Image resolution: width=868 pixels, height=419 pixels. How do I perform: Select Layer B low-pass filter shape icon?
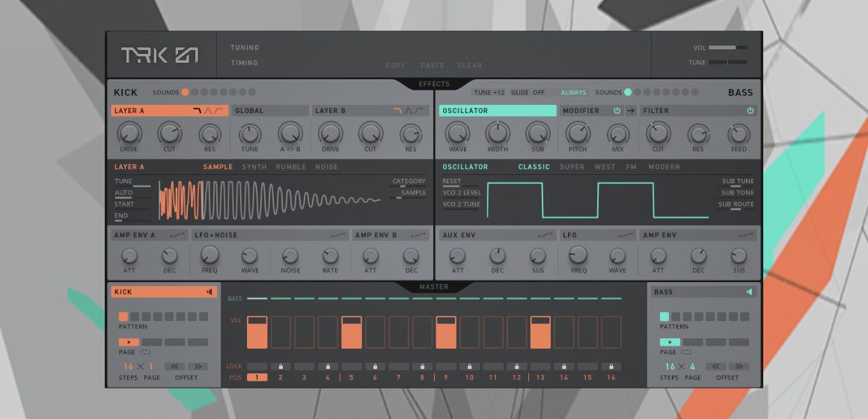click(x=397, y=111)
